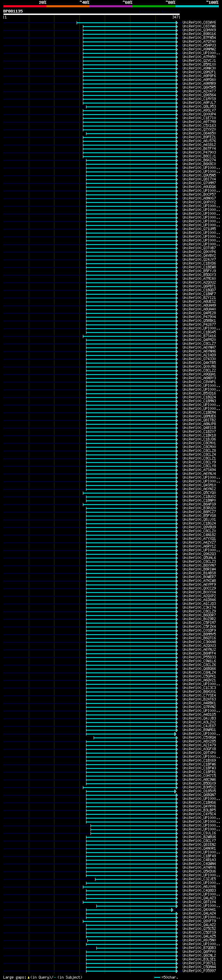Open hit UniRef100_A7QTA0
222x980 pixels.
[199, 41]
